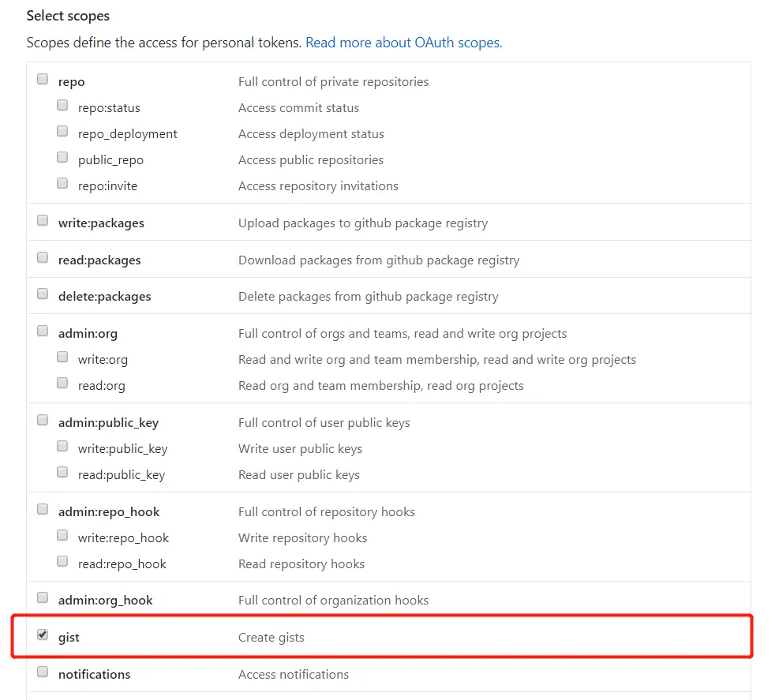779x700 pixels.
Task: Open Read more about OAuth scopes link
Action: coord(403,43)
